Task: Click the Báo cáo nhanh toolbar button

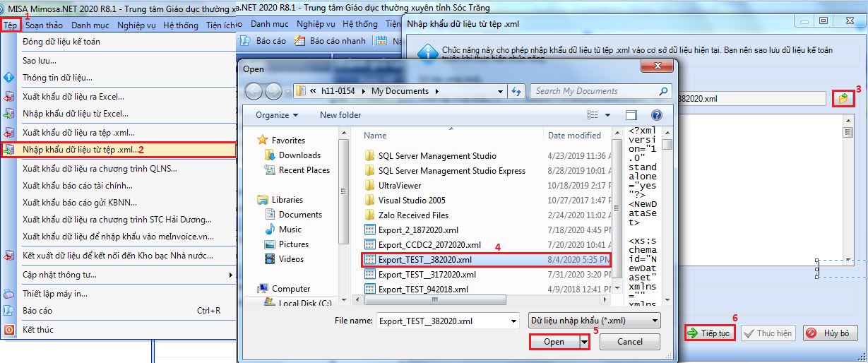Action: click(330, 41)
